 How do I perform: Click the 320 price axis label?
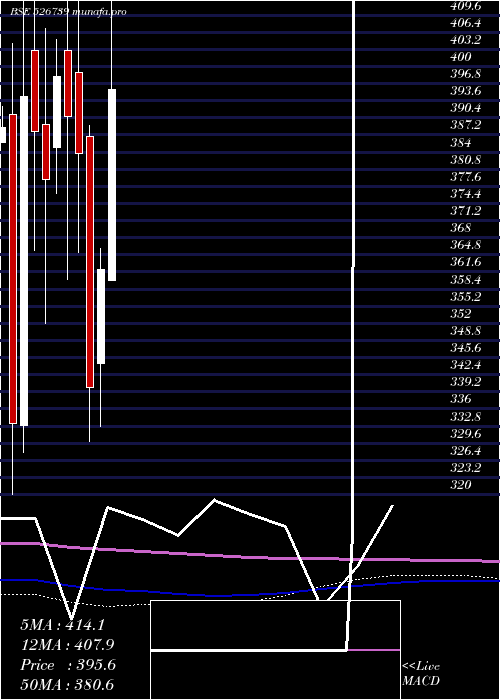tap(461, 484)
